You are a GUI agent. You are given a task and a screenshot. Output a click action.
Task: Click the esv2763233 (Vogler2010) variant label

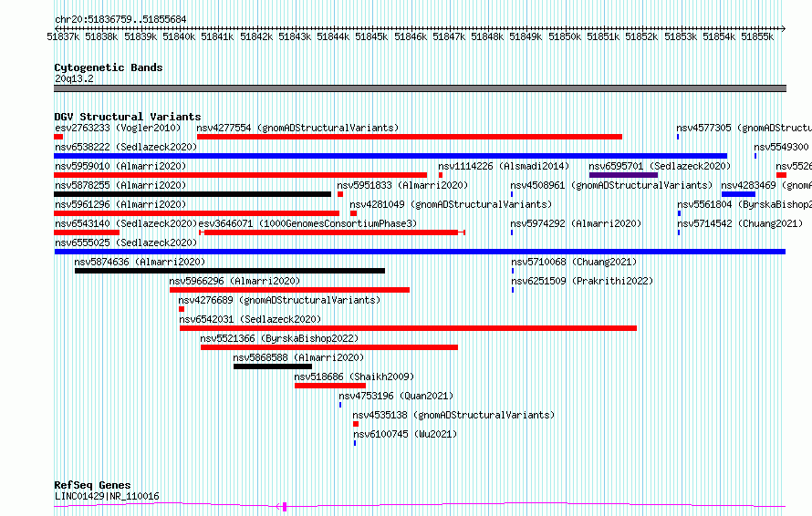[x=118, y=128]
